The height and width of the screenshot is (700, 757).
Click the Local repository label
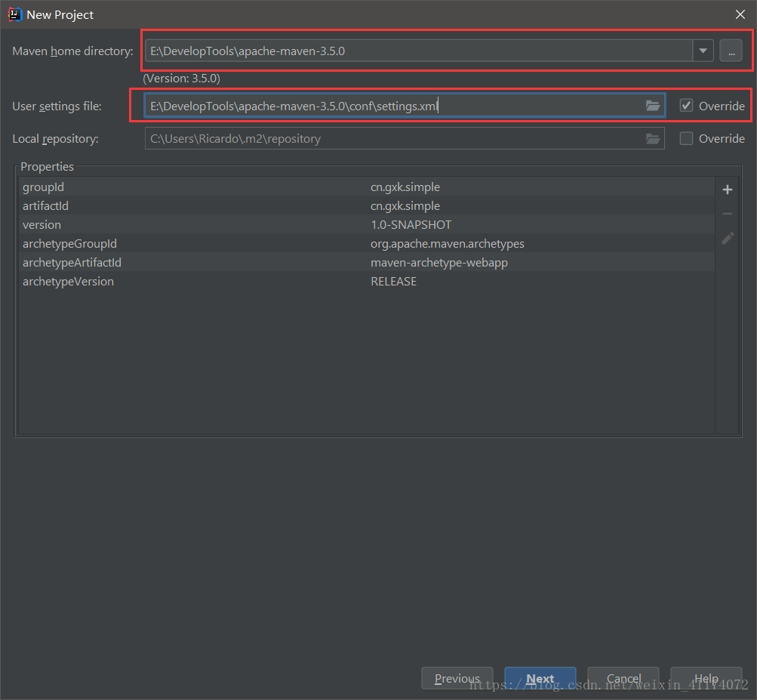coord(55,139)
